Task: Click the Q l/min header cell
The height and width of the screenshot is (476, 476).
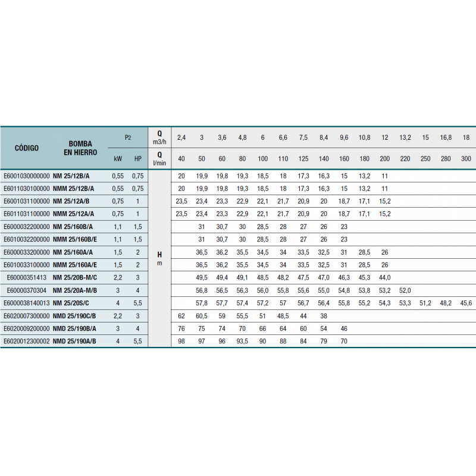Action: (x=159, y=159)
